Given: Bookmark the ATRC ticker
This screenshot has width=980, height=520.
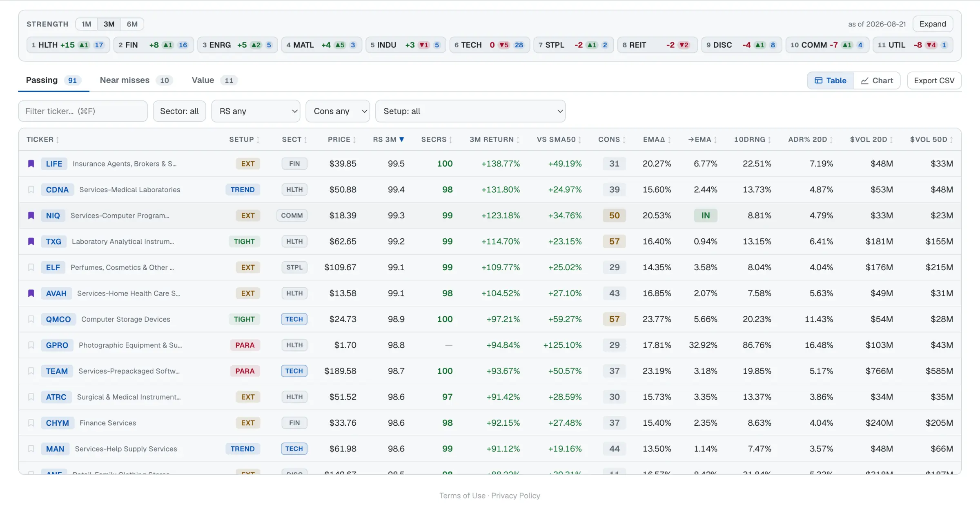Looking at the screenshot, I should (31, 397).
